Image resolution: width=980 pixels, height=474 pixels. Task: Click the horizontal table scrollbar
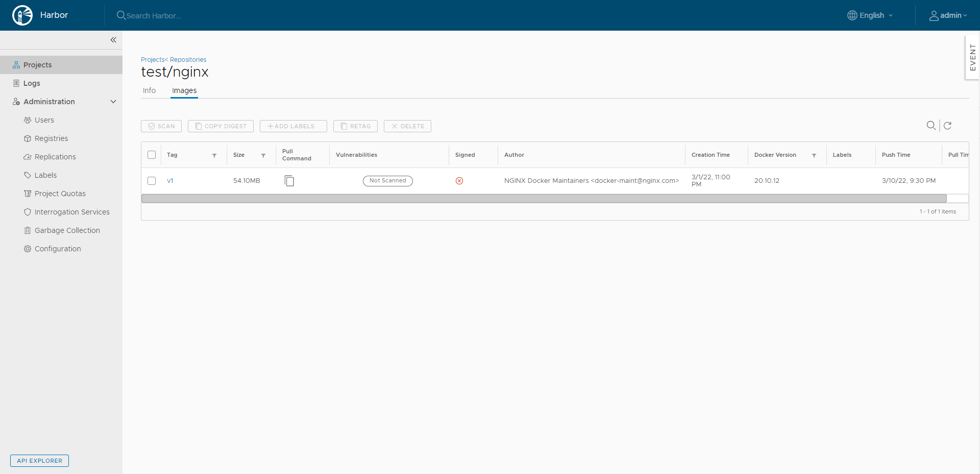click(x=544, y=198)
